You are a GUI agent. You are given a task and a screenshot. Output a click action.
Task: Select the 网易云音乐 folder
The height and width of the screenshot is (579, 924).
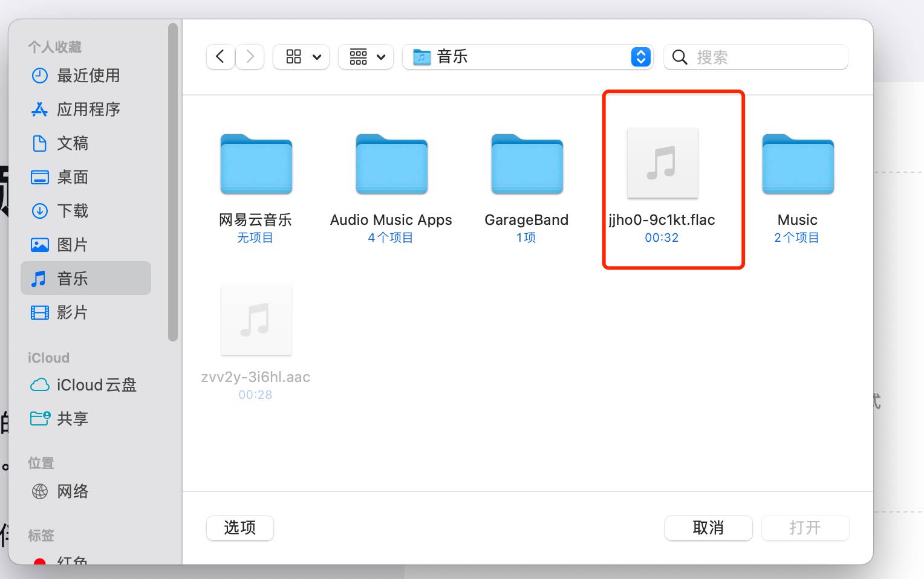tap(256, 164)
